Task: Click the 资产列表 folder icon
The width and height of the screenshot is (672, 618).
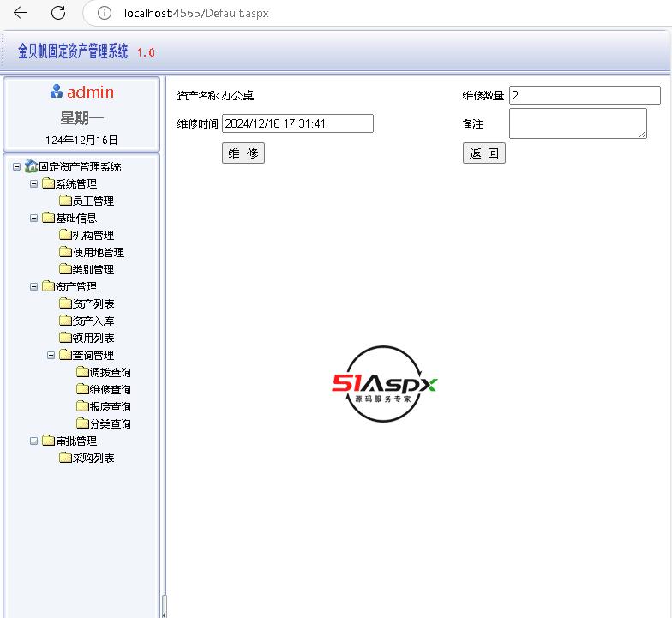Action: click(x=65, y=303)
